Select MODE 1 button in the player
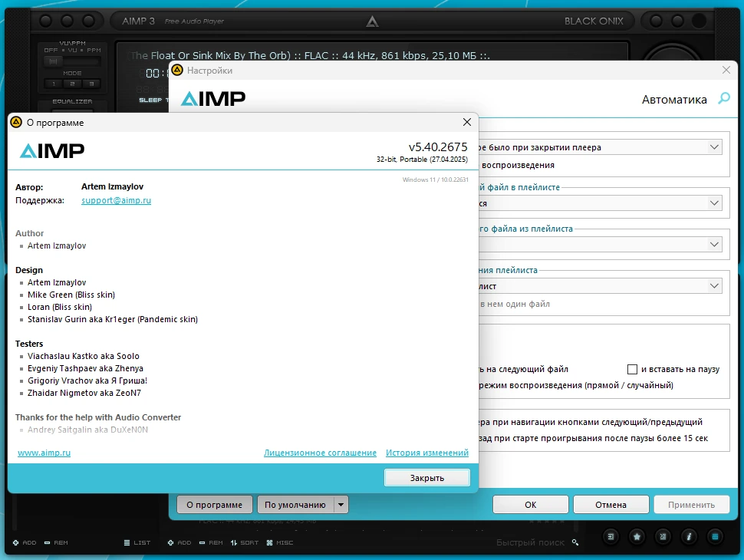Screen dimensions: 744x560 pyautogui.click(x=54, y=84)
